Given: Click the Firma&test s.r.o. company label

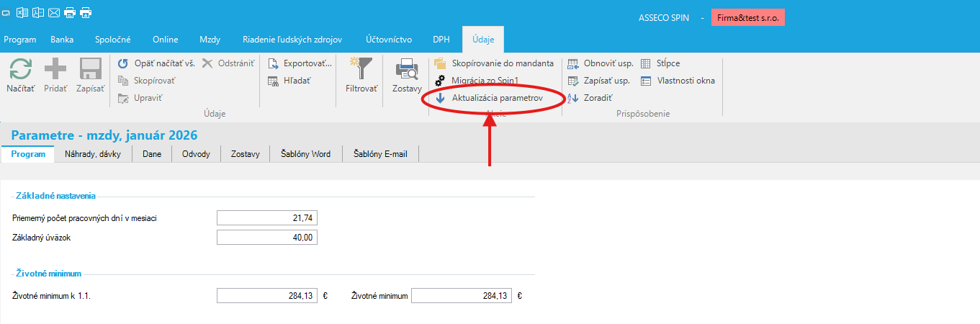Looking at the screenshot, I should point(747,17).
